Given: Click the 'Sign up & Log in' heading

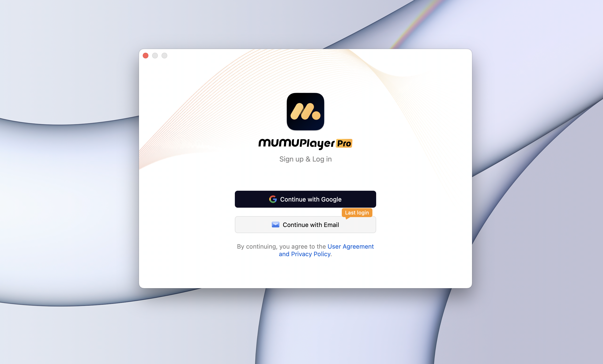Looking at the screenshot, I should (x=306, y=158).
